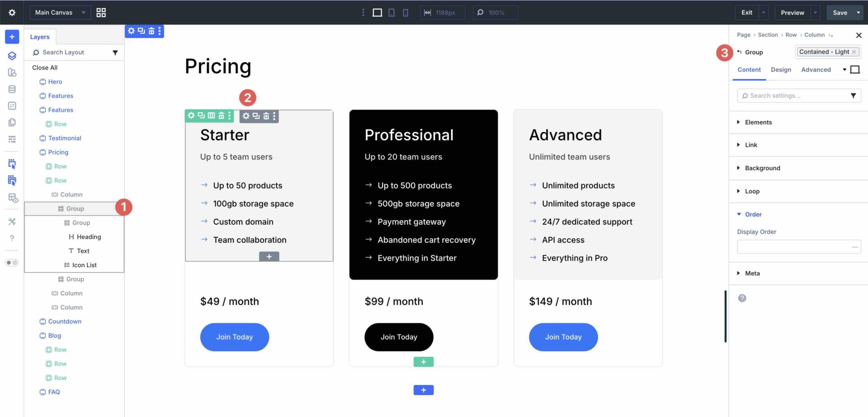Select the Layers panel icon in the left sidebar
This screenshot has height=417, width=868.
(x=11, y=56)
